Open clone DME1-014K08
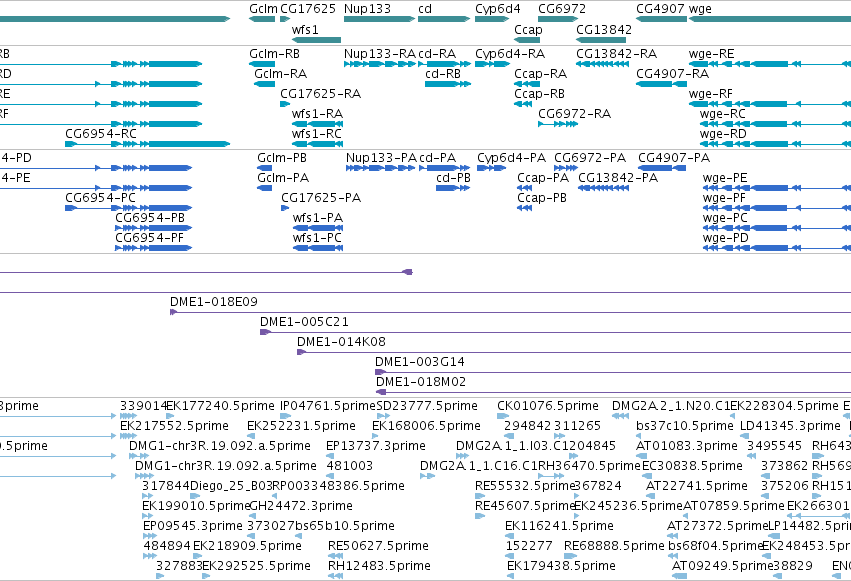Image resolution: width=851 pixels, height=581 pixels. click(341, 342)
